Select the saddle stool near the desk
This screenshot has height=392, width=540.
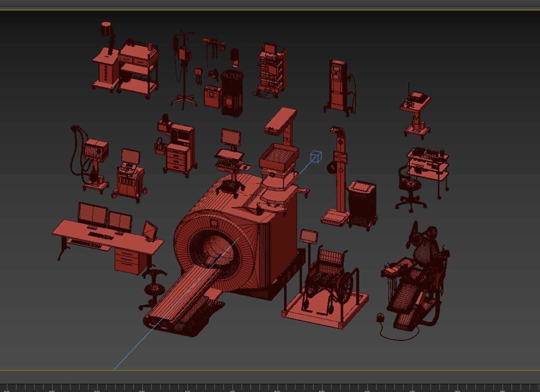pos(153,289)
